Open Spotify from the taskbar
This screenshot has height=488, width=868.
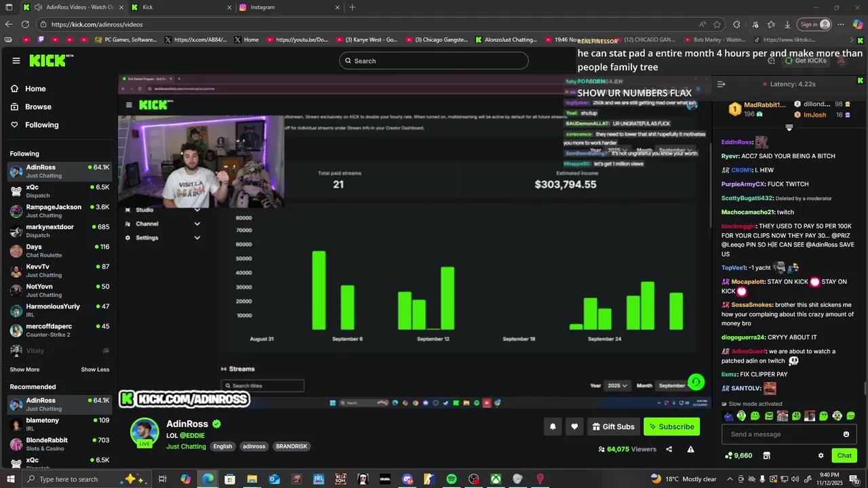pos(452,479)
